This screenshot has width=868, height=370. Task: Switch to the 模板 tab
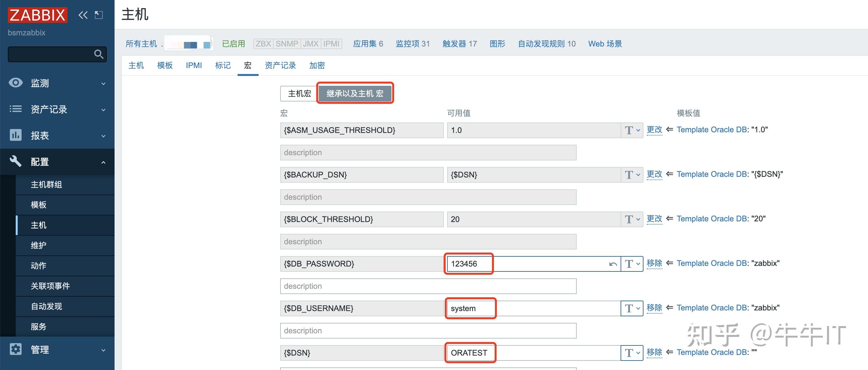point(164,65)
